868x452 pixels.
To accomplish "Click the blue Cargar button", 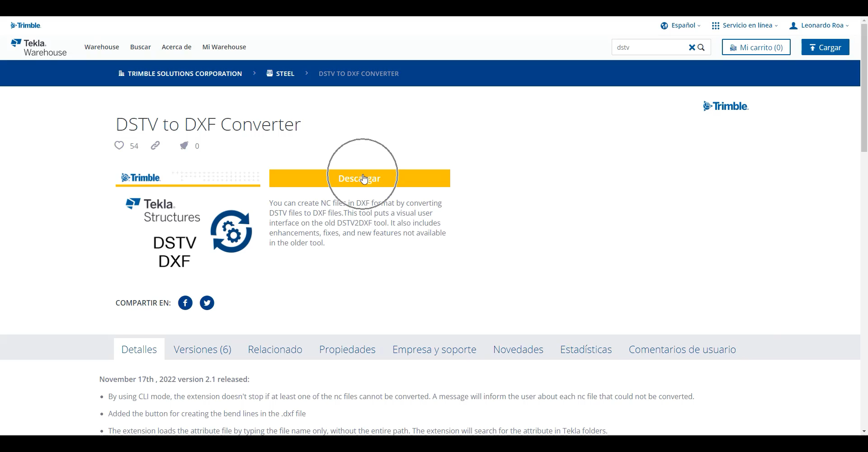I will tap(826, 47).
